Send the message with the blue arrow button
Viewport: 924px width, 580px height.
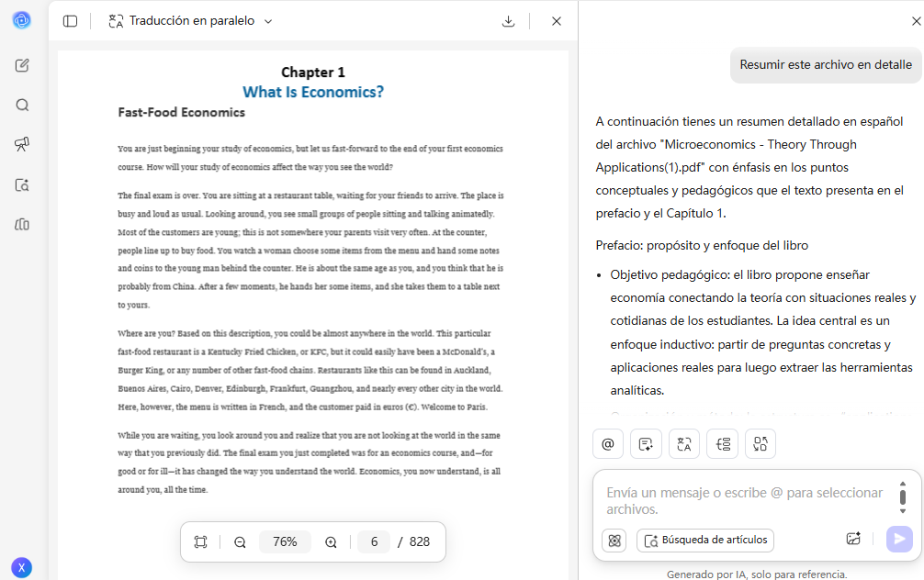pos(898,539)
